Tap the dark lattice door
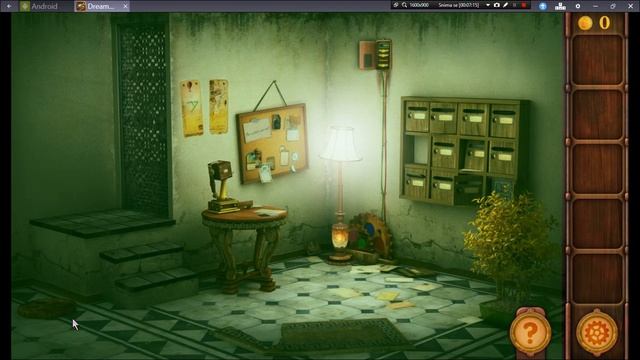Image resolution: width=640 pixels, height=360 pixels. point(143,118)
